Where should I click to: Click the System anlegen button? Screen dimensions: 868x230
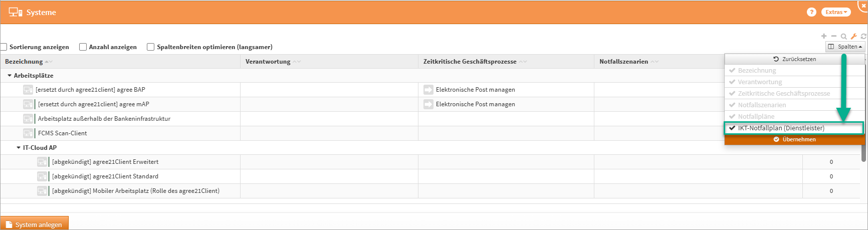(x=34, y=224)
